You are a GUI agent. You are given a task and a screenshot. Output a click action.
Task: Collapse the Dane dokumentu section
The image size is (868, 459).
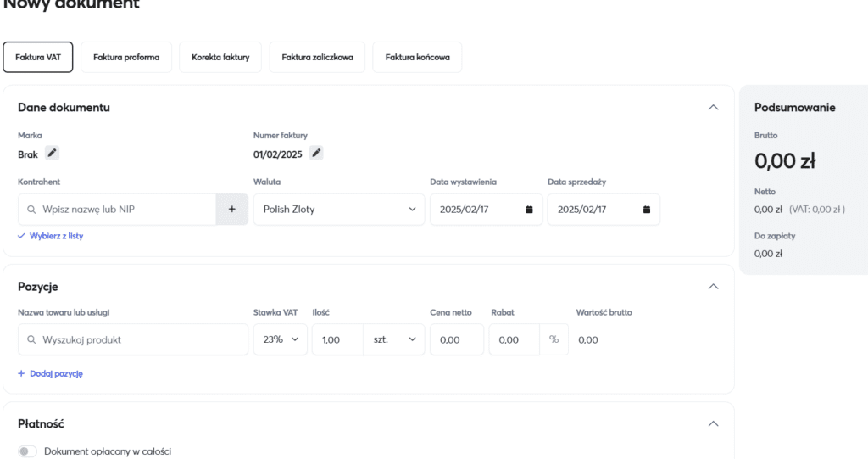click(x=713, y=108)
